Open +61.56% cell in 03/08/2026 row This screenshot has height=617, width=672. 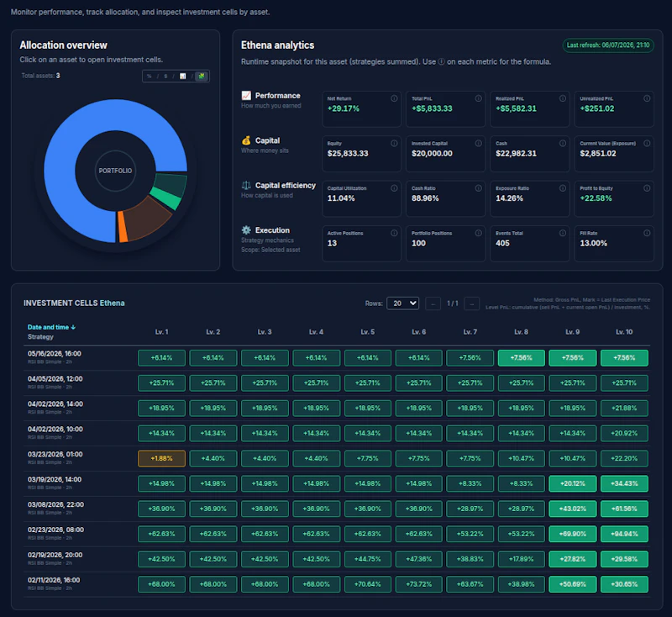[x=624, y=509]
